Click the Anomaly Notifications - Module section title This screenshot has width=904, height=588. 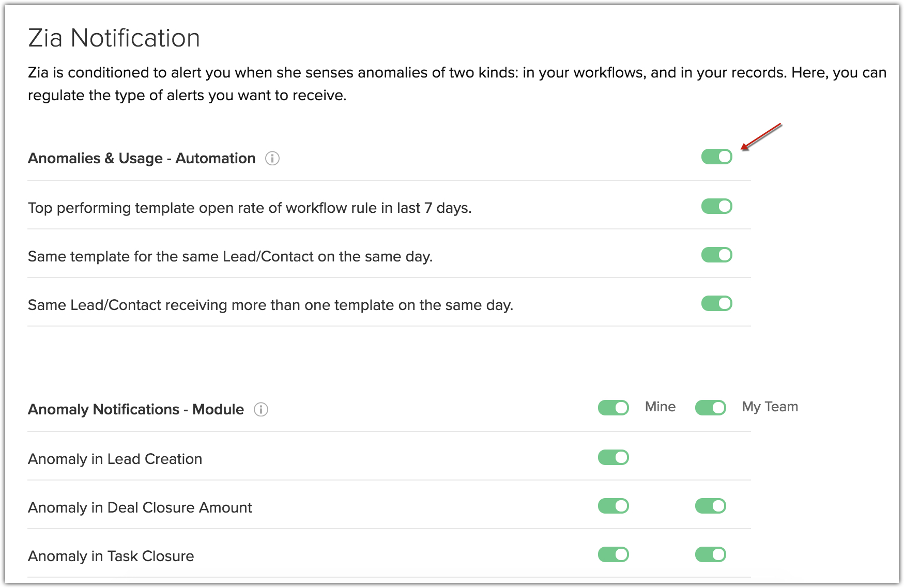pos(135,410)
